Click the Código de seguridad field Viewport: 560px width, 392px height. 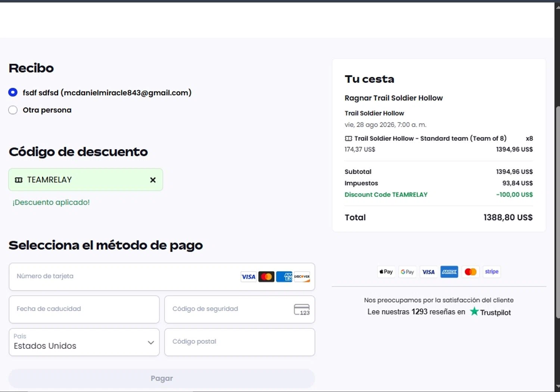[239, 309]
